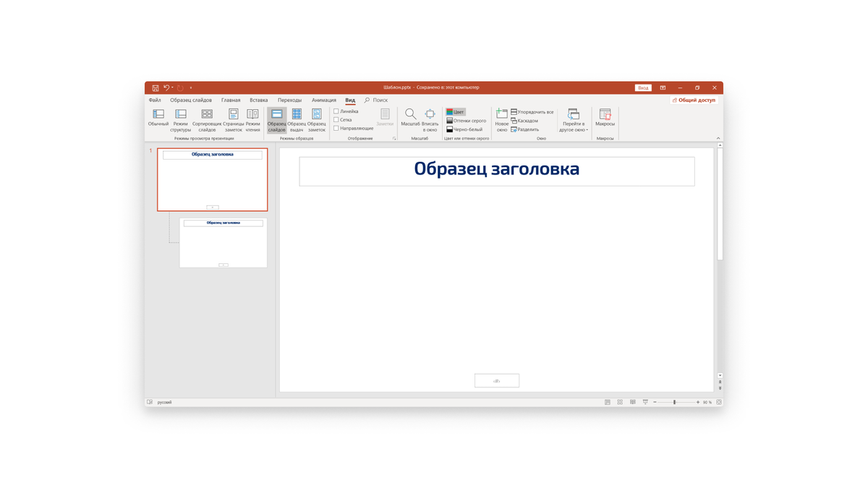Image resolution: width=868 pixels, height=488 pixels.
Task: Open Образец выдач handout master
Action: [x=297, y=120]
